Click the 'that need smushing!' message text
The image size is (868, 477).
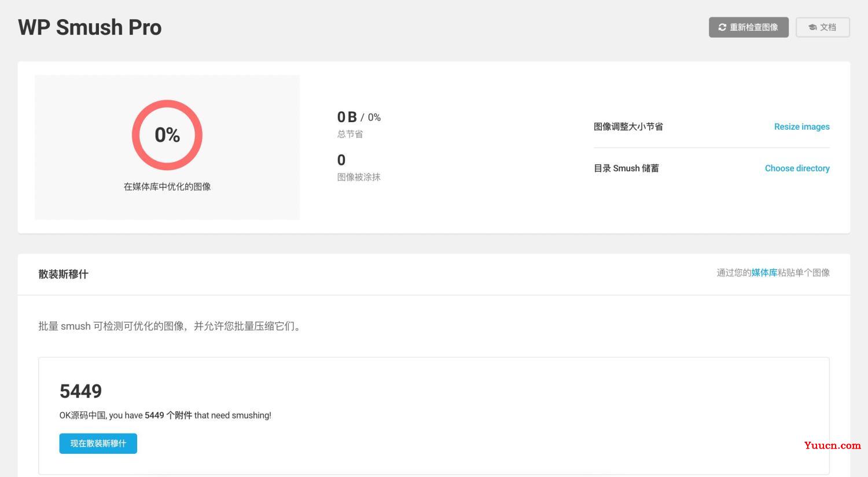tap(233, 416)
